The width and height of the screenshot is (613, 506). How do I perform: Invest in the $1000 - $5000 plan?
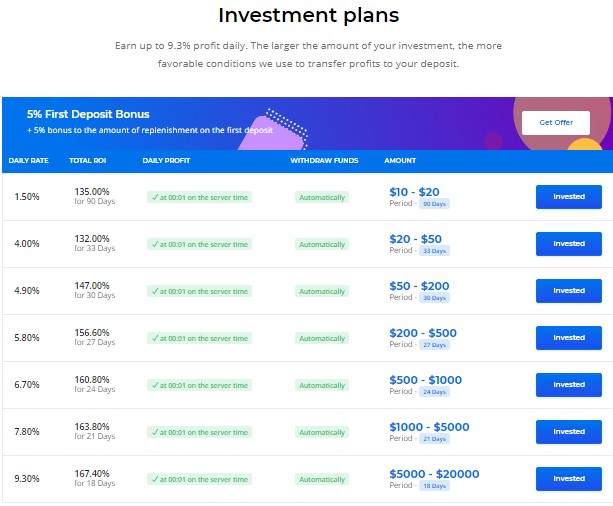coord(568,431)
